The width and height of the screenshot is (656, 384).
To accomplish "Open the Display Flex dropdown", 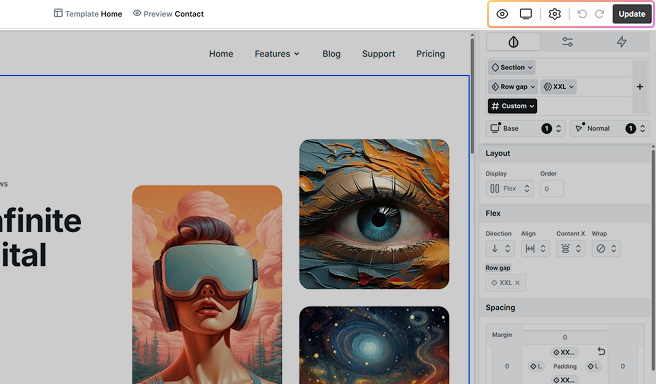I will [x=510, y=189].
